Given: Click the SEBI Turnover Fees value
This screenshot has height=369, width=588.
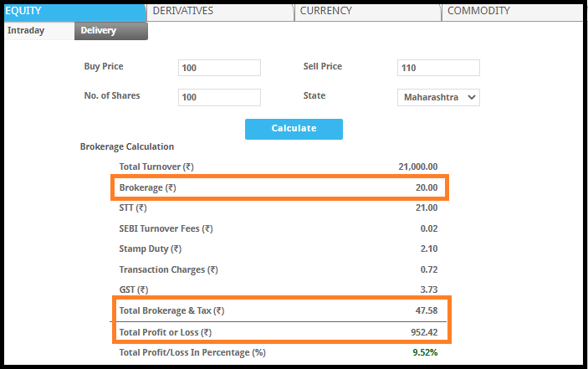Looking at the screenshot, I should tap(428, 228).
